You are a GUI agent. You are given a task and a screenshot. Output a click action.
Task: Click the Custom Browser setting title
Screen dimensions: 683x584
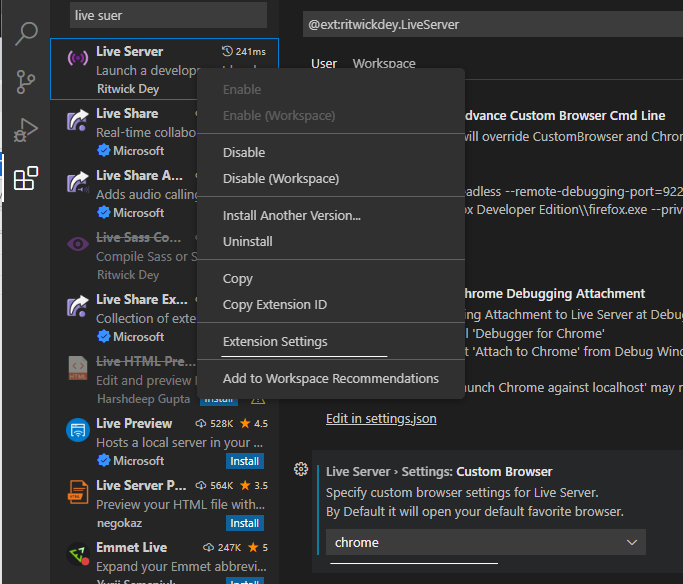(439, 472)
